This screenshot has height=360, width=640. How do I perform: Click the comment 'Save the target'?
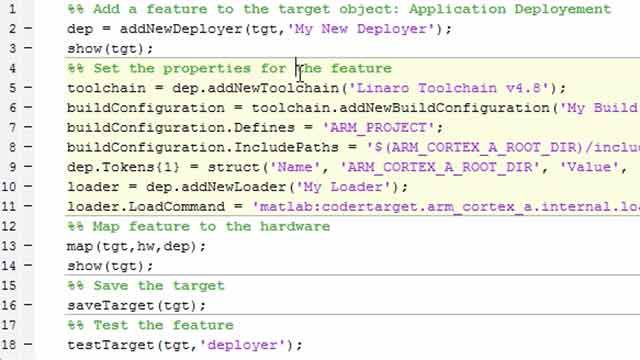coord(159,286)
